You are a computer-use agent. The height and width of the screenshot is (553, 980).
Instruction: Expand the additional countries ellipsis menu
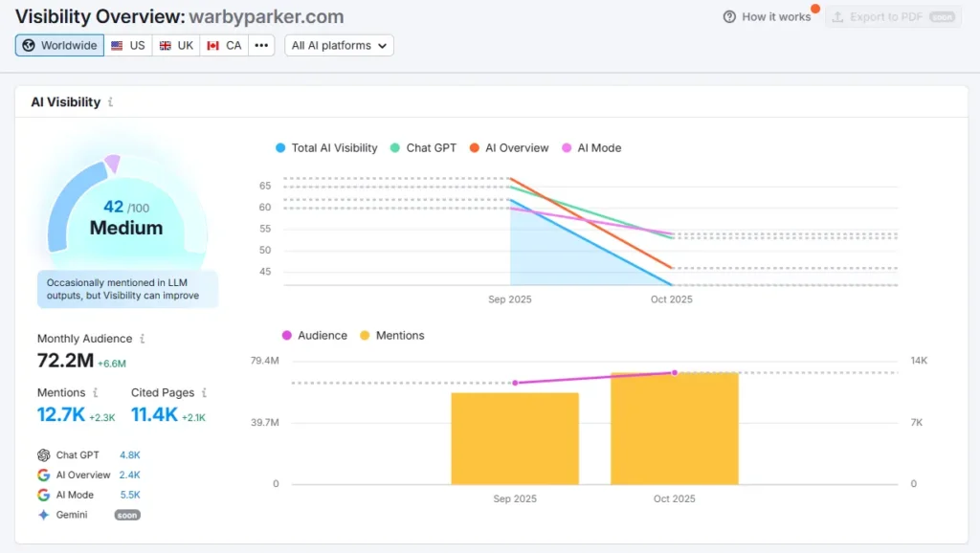point(260,45)
